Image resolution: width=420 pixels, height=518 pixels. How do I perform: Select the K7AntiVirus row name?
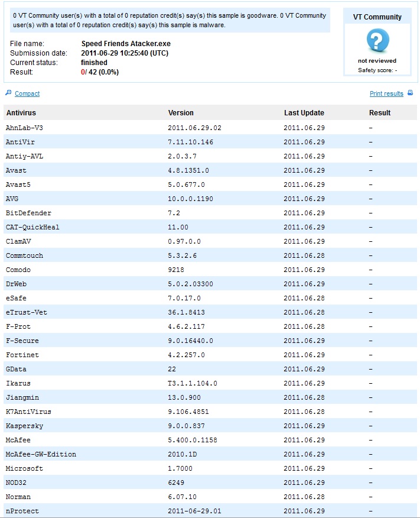pyautogui.click(x=28, y=412)
